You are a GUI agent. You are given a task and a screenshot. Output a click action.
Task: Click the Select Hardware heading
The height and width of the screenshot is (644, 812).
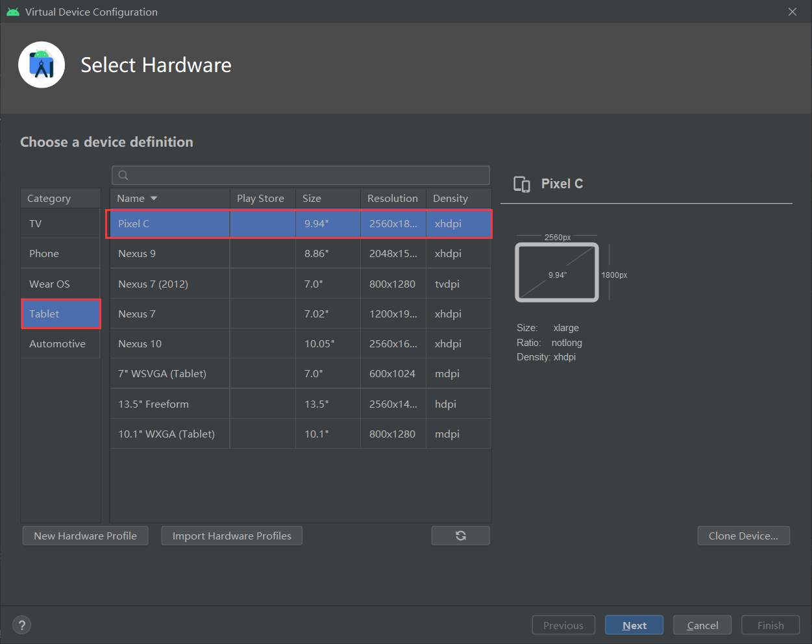(x=156, y=65)
